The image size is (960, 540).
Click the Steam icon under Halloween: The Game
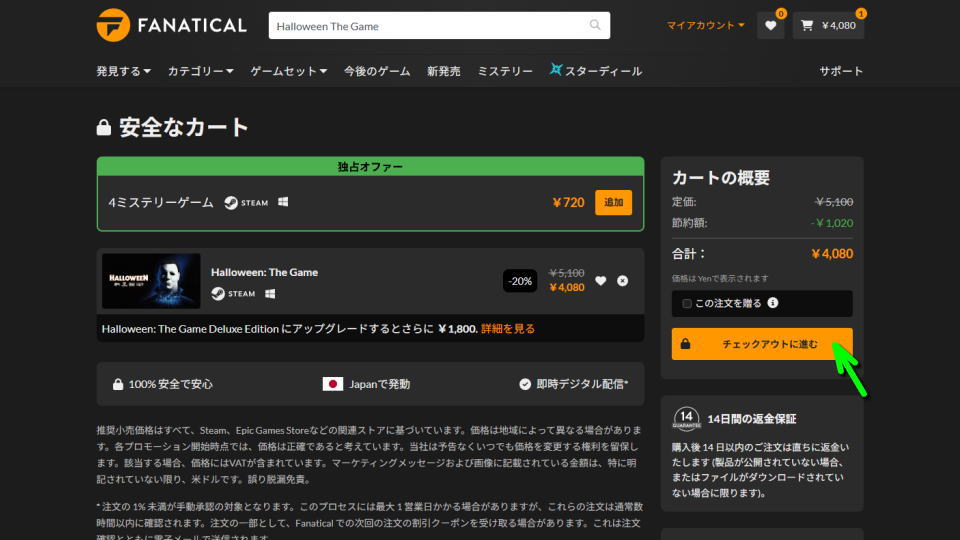coord(233,294)
